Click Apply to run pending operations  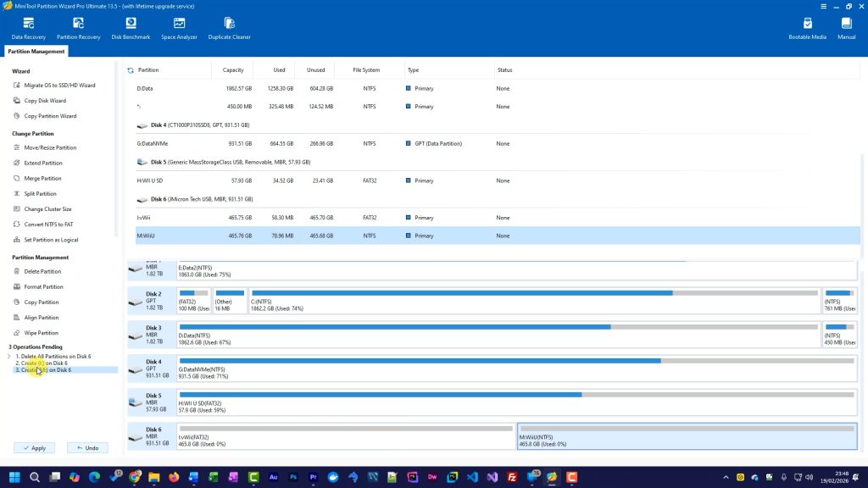[x=34, y=447]
